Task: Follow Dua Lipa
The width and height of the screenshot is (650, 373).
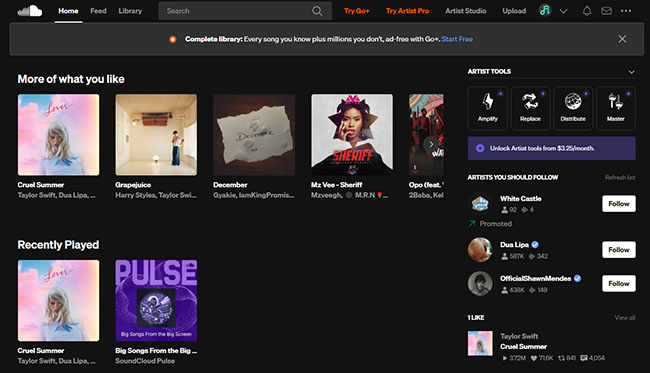Action: (619, 250)
